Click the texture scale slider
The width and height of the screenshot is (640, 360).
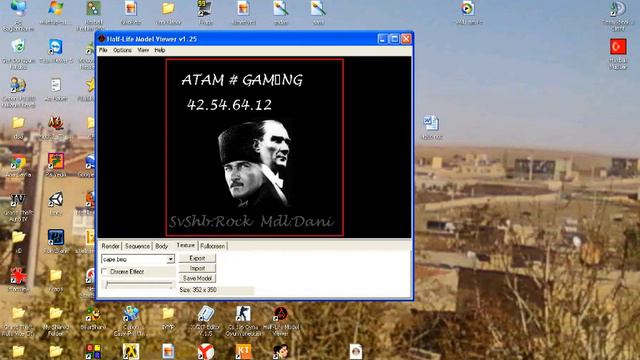coord(138,284)
